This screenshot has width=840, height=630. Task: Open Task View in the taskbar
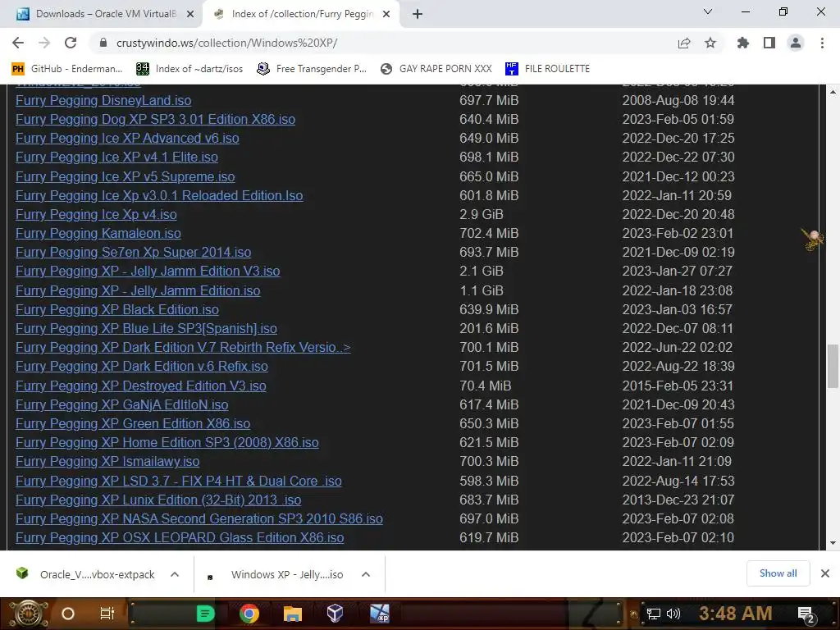point(107,614)
